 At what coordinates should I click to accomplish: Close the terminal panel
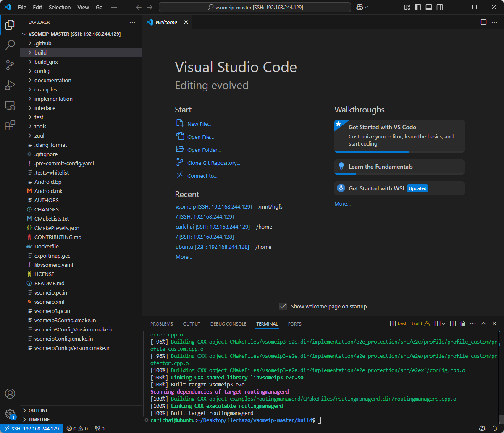(494, 323)
